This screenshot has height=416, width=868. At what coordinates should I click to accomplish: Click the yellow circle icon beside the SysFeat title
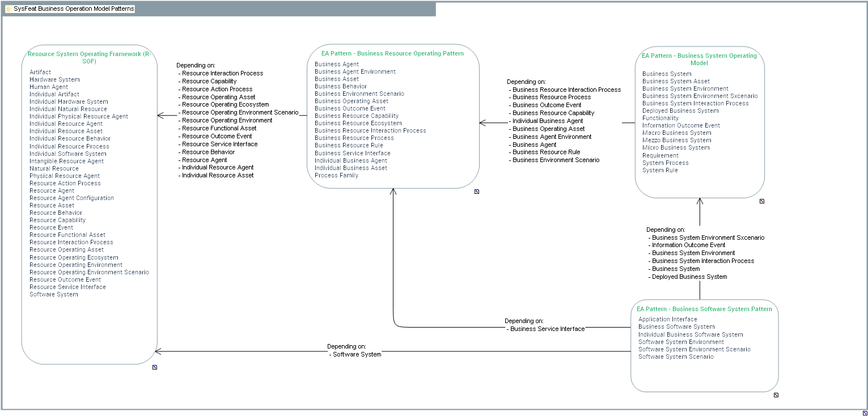point(9,9)
